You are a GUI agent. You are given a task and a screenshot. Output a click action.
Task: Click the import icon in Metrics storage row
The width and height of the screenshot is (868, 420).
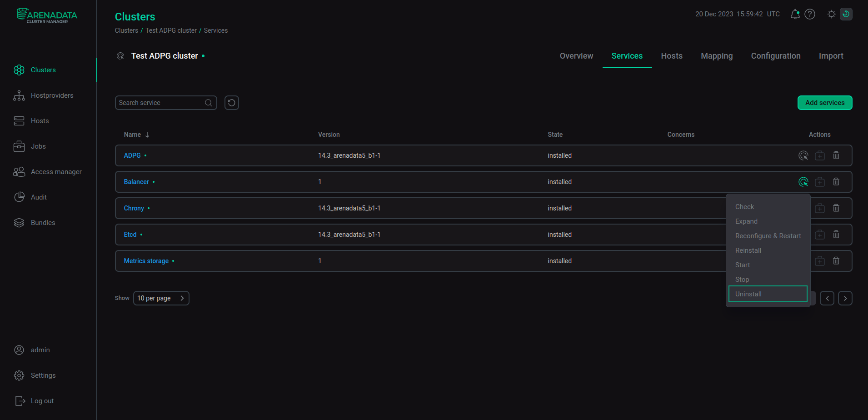[820, 261]
